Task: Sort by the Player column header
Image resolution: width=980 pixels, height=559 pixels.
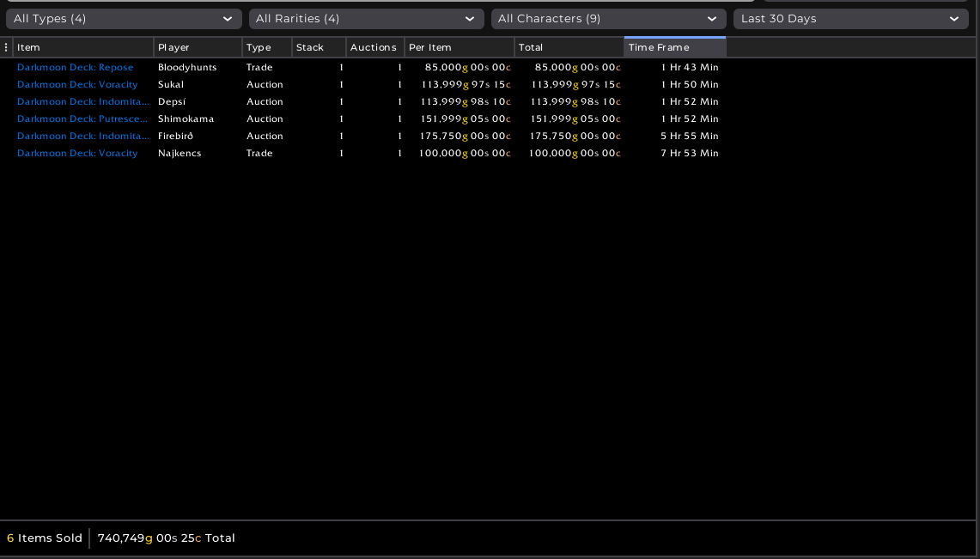Action: pos(198,47)
